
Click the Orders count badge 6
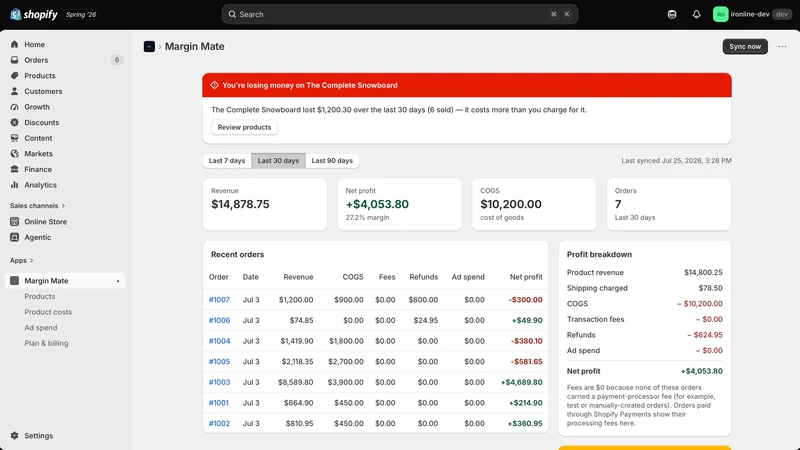click(117, 60)
